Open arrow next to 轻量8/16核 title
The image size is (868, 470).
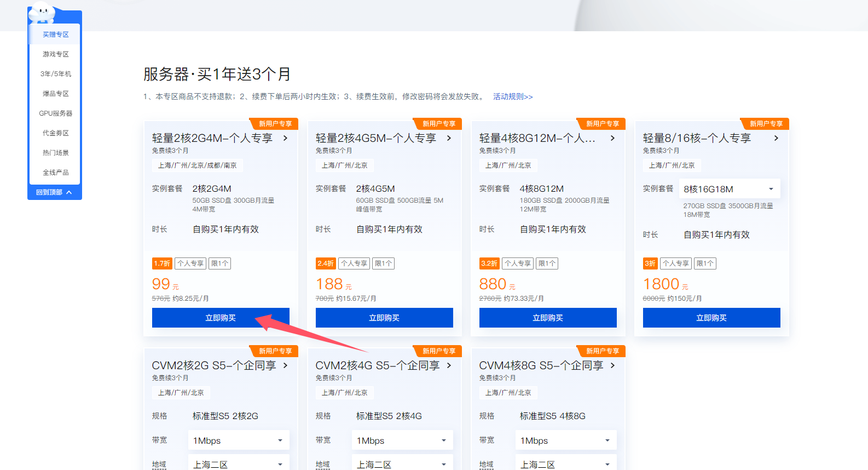[776, 138]
